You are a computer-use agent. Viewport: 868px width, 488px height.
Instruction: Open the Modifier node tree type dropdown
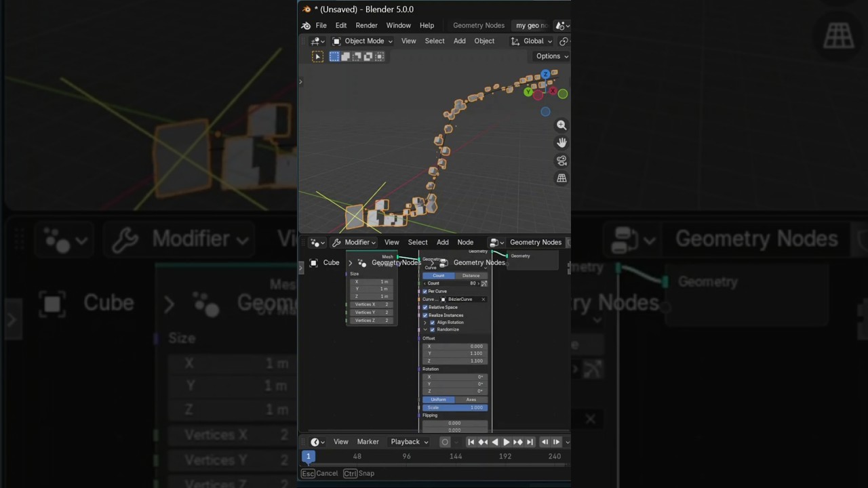pyautogui.click(x=353, y=243)
